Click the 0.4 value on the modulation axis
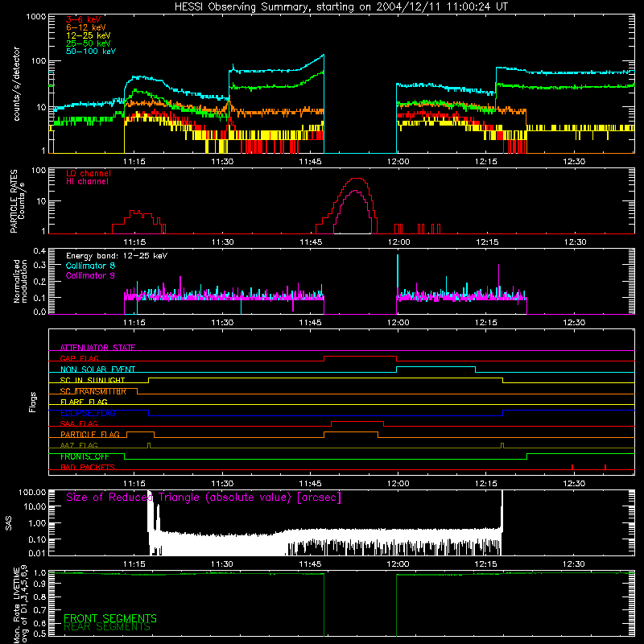This screenshot has height=644, width=644. pos(39,250)
